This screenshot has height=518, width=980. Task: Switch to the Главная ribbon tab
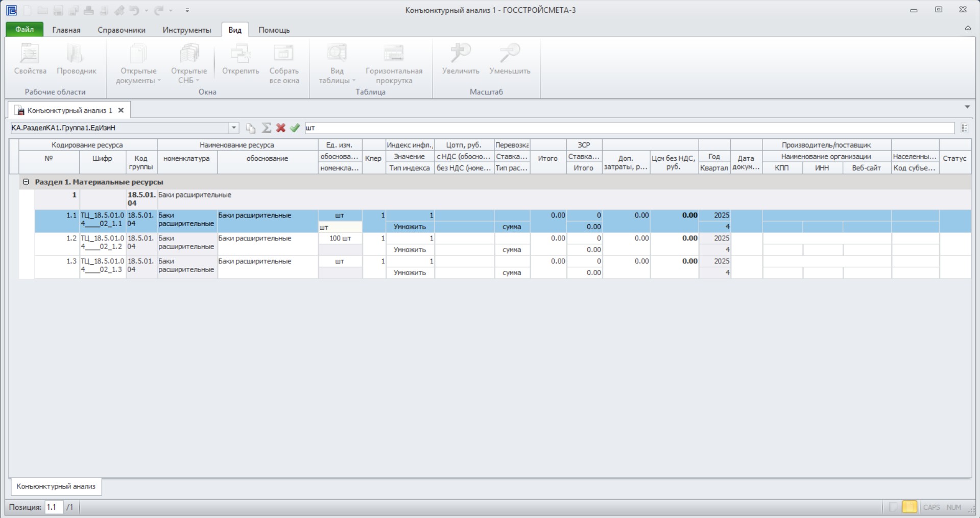pyautogui.click(x=66, y=30)
